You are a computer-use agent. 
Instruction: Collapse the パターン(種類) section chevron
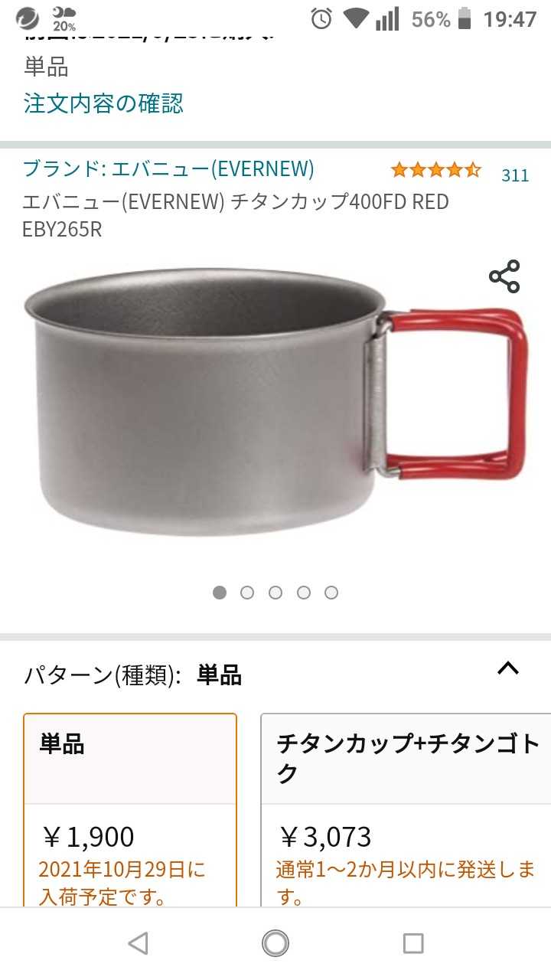(x=508, y=668)
